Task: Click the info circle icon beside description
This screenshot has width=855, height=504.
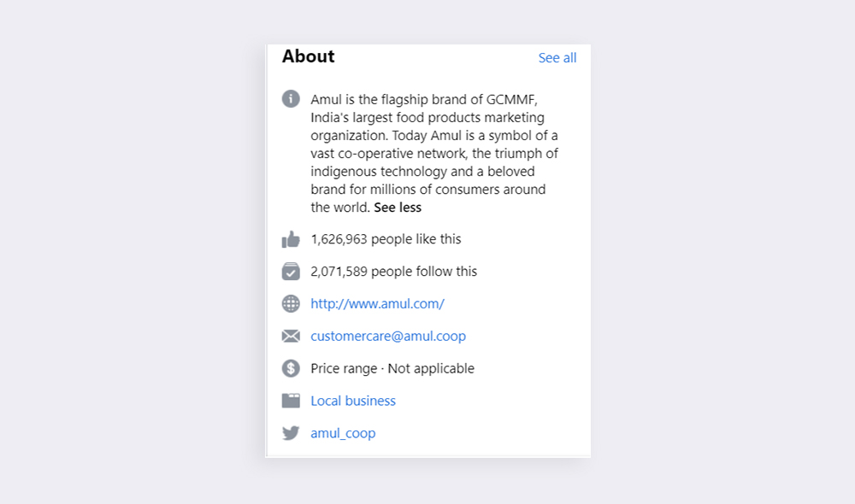Action: pos(291,98)
